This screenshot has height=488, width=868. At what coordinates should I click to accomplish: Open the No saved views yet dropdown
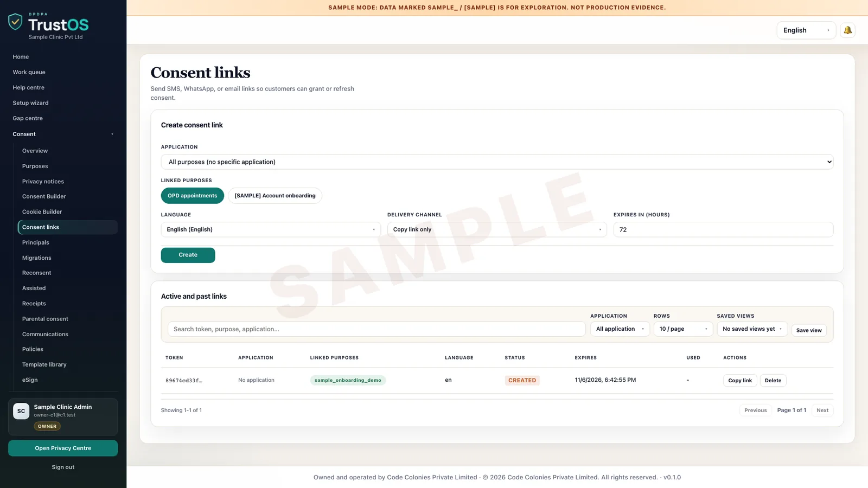coord(752,329)
